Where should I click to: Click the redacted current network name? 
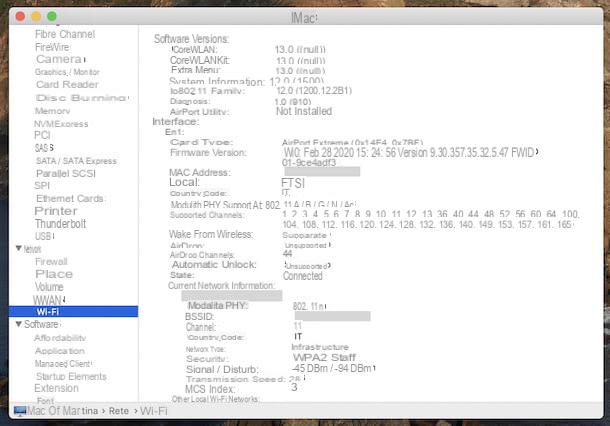tap(232, 296)
